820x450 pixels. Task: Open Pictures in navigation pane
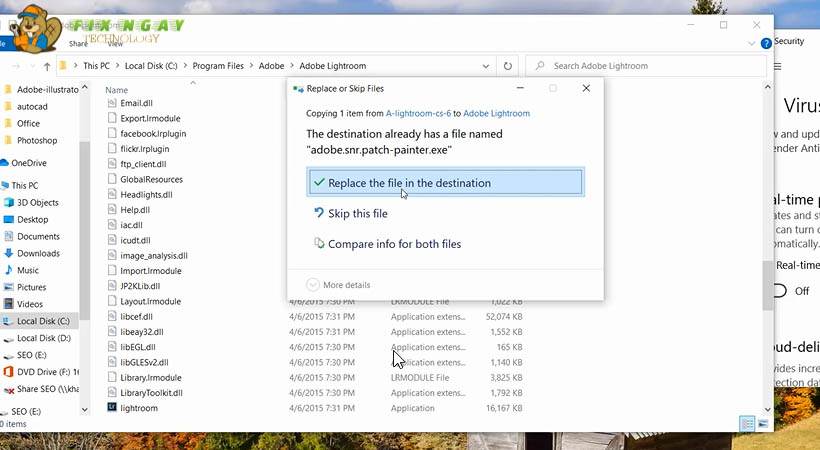(31, 287)
